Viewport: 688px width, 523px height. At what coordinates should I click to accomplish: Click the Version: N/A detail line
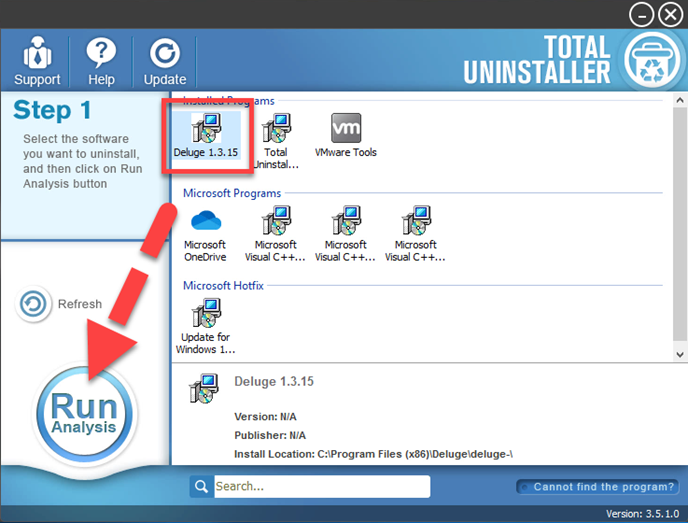[265, 416]
